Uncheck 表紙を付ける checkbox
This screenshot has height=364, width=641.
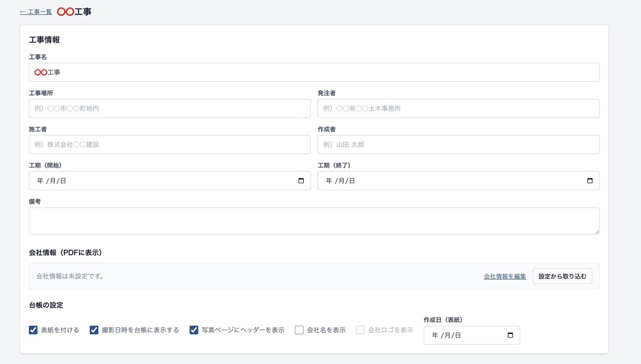pyautogui.click(x=33, y=330)
